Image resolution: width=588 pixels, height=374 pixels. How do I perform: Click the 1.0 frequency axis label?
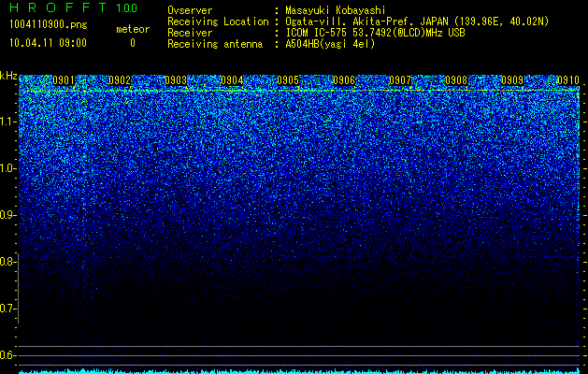coord(7,168)
